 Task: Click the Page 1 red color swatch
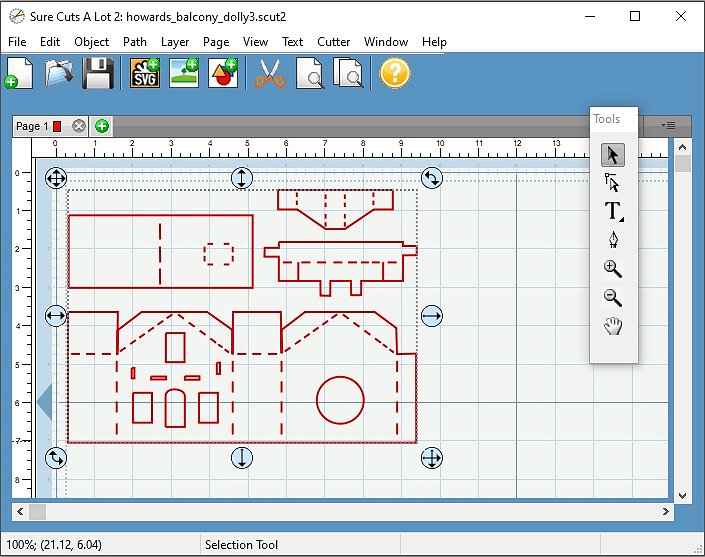pos(57,126)
